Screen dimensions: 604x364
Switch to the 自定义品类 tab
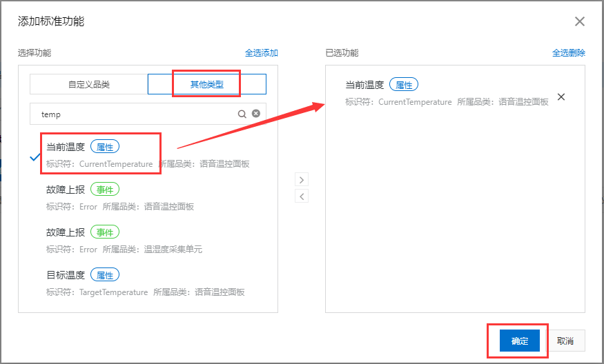tap(88, 85)
